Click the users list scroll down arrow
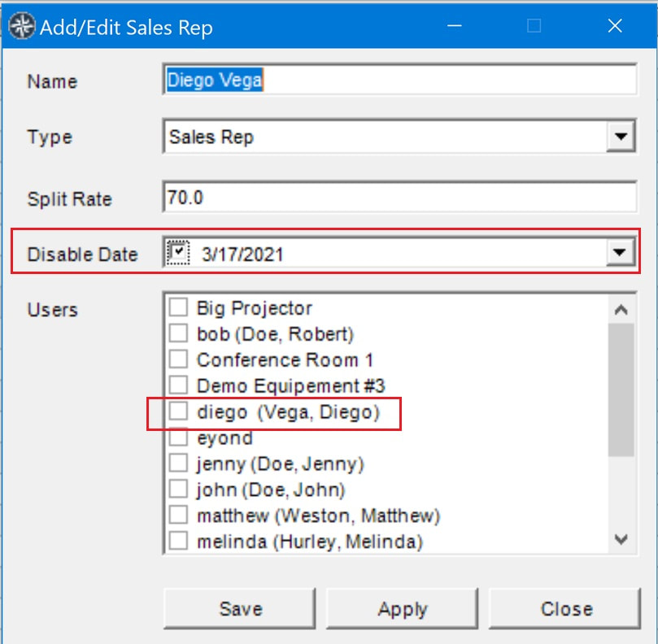The height and width of the screenshot is (644, 658). click(x=621, y=538)
